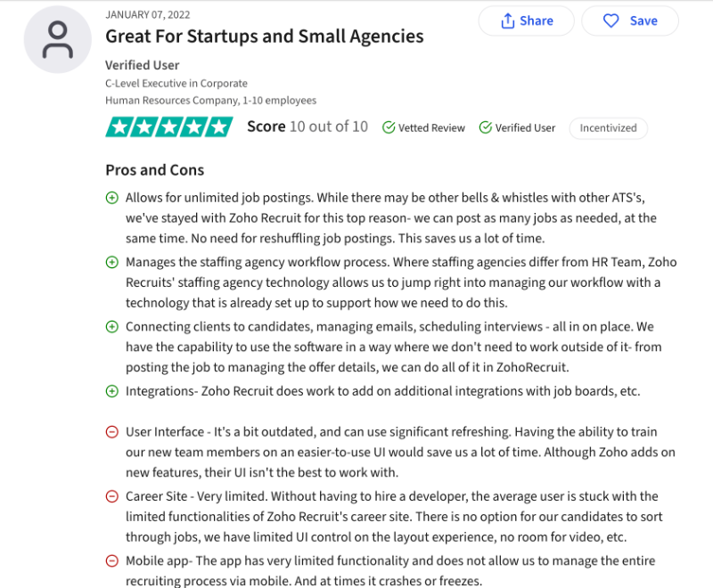
Task: Expand the staffing agency workflow pro via its plus icon
Action: (x=111, y=262)
